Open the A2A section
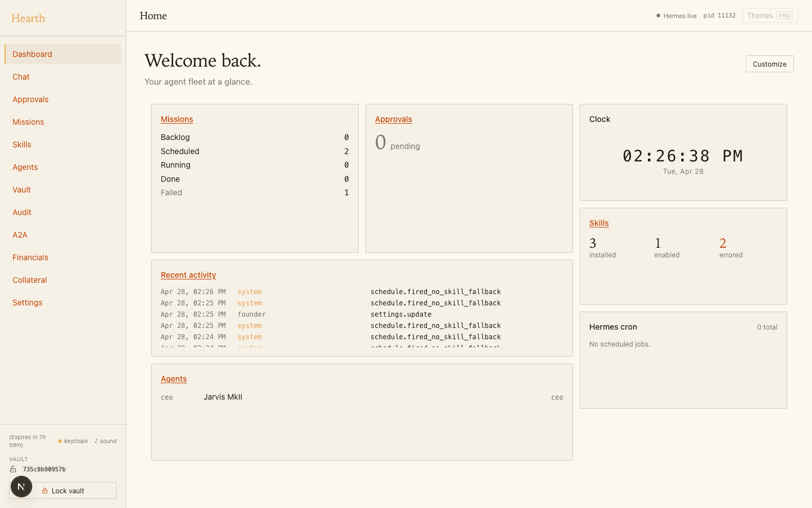 coord(63,235)
